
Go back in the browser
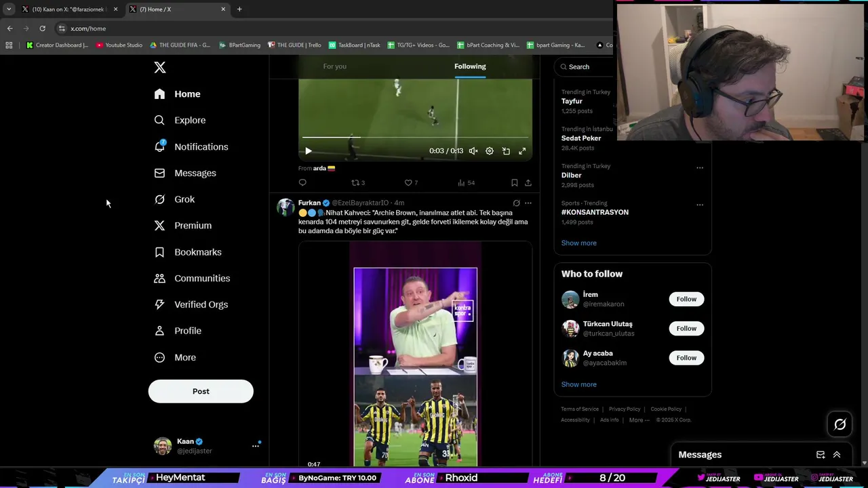pyautogui.click(x=9, y=28)
